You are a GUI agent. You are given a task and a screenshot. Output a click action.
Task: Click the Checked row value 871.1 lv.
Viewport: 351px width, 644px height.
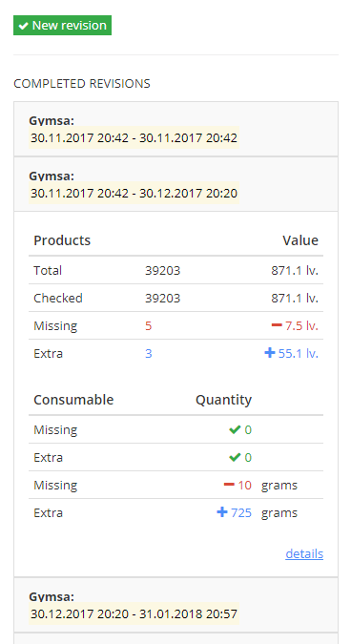pyautogui.click(x=295, y=299)
